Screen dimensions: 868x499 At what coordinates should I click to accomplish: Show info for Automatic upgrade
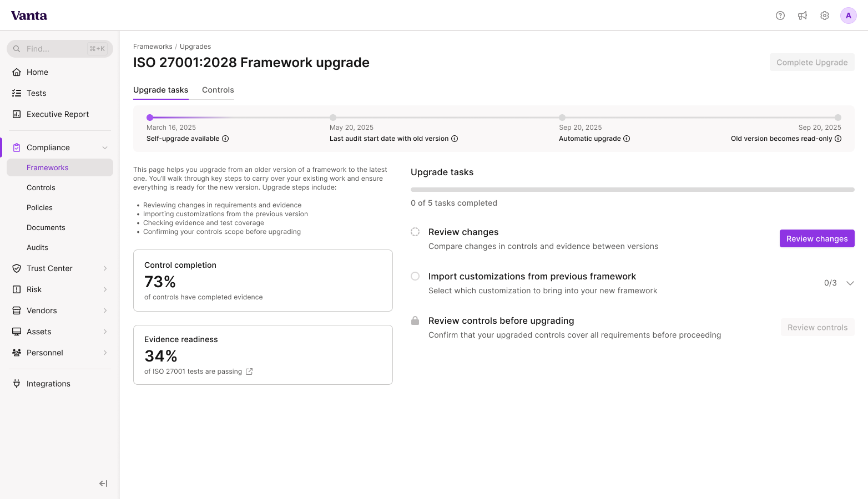(627, 139)
